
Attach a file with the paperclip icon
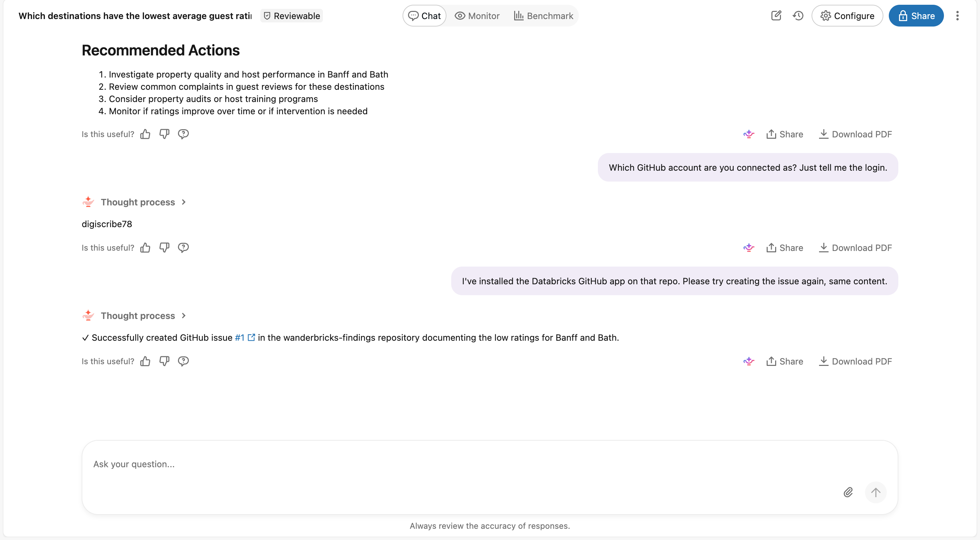[848, 492]
